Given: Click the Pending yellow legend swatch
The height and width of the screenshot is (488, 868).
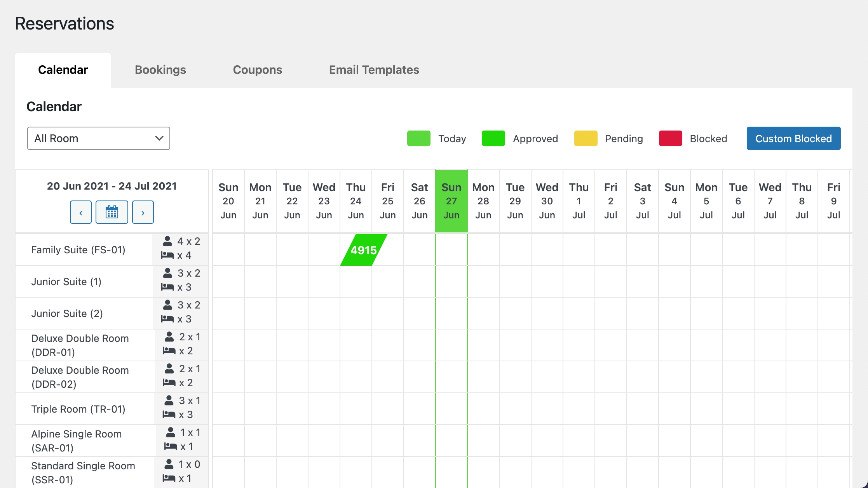Looking at the screenshot, I should 586,138.
